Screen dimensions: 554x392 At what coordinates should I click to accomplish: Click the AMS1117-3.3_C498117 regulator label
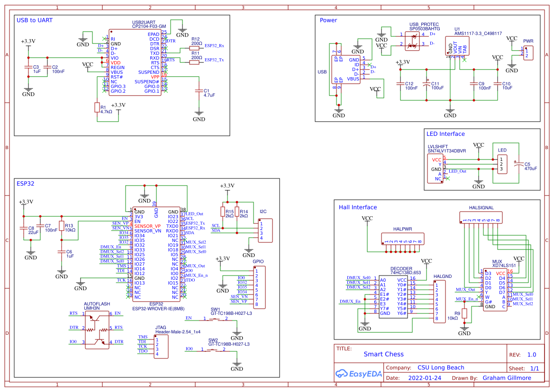coord(478,34)
